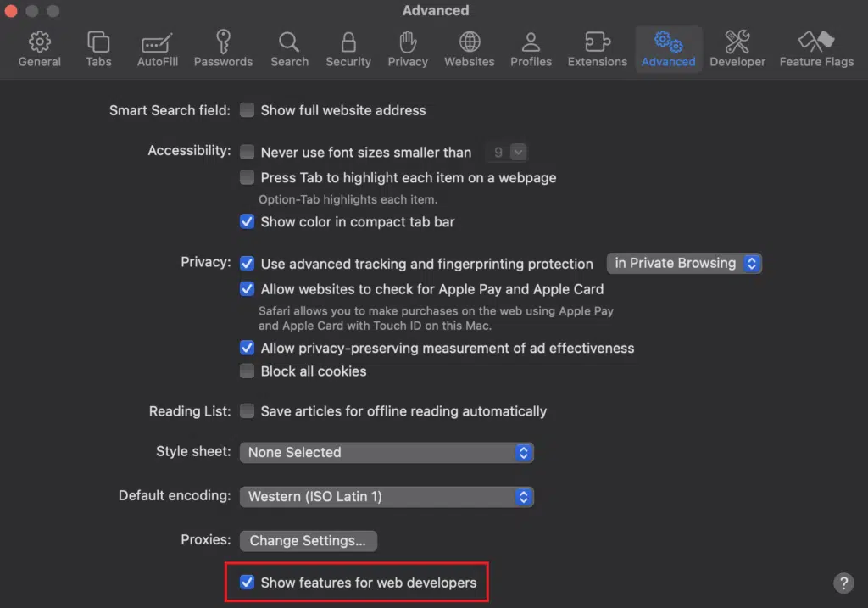Enable Save articles for offline reading
The width and height of the screenshot is (868, 608).
pos(248,411)
